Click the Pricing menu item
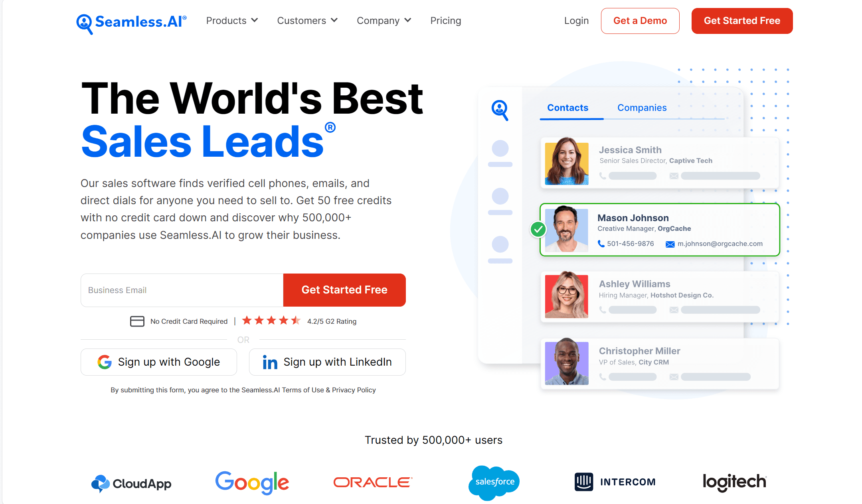This screenshot has height=504, width=862. [446, 20]
